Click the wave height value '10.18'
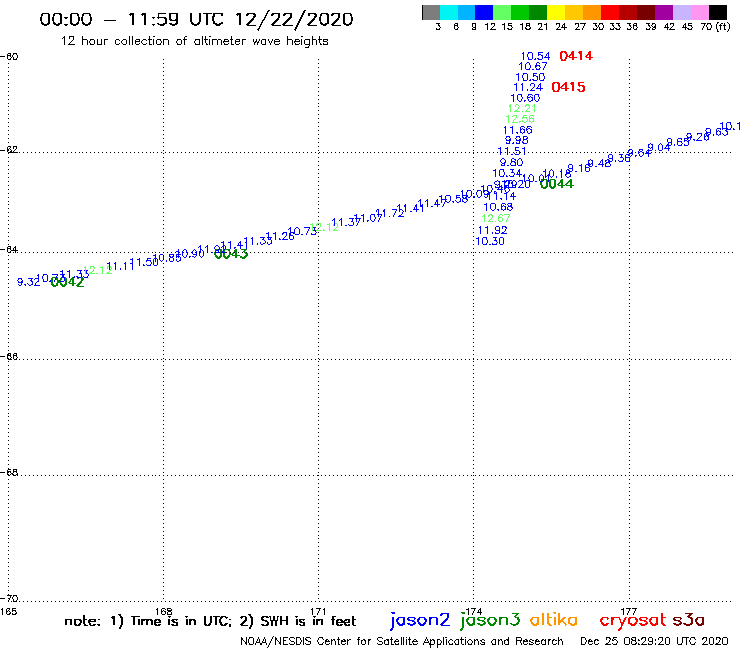The height and width of the screenshot is (650, 740). [557, 174]
